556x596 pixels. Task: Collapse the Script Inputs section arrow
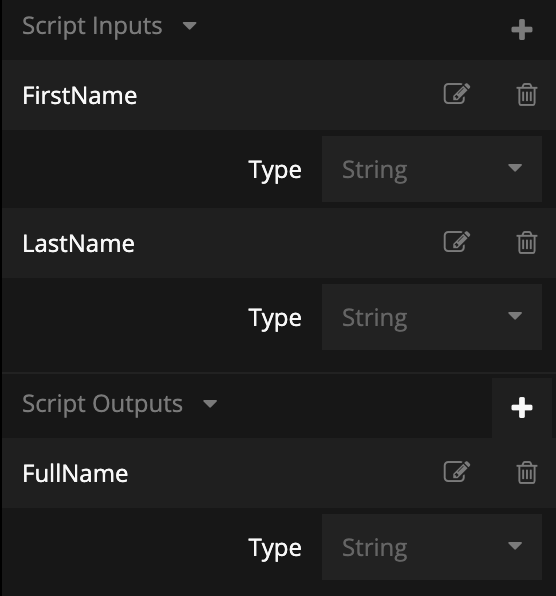(x=189, y=26)
